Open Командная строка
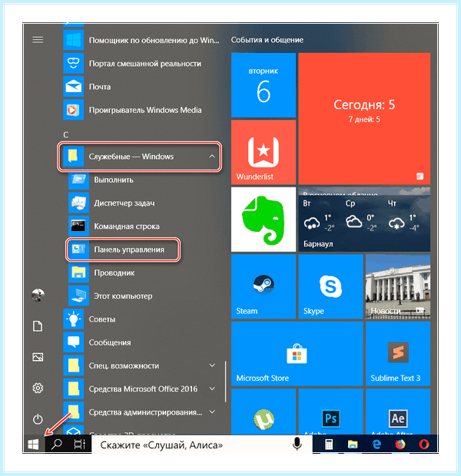Viewport: 461px width, 476px height. pos(144,226)
